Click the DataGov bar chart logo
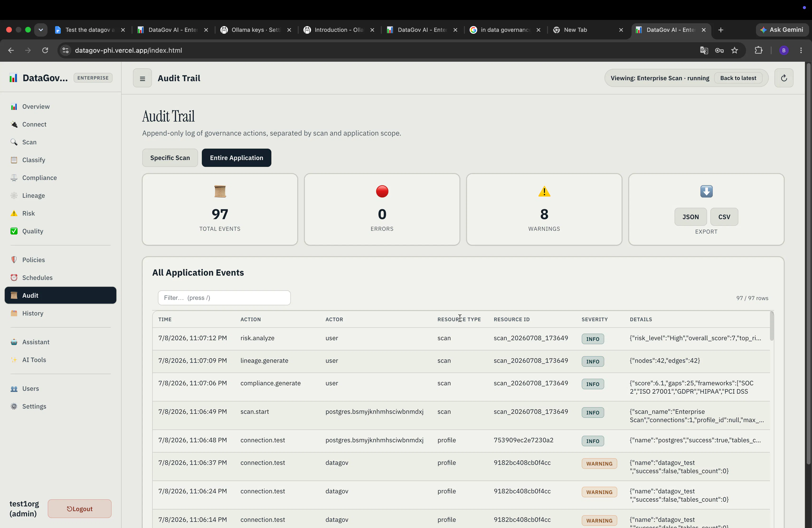Image resolution: width=812 pixels, height=528 pixels. click(x=13, y=78)
